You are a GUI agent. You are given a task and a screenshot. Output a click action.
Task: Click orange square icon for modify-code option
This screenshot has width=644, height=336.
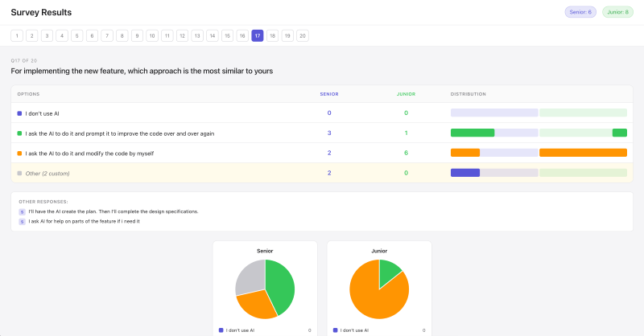point(20,153)
